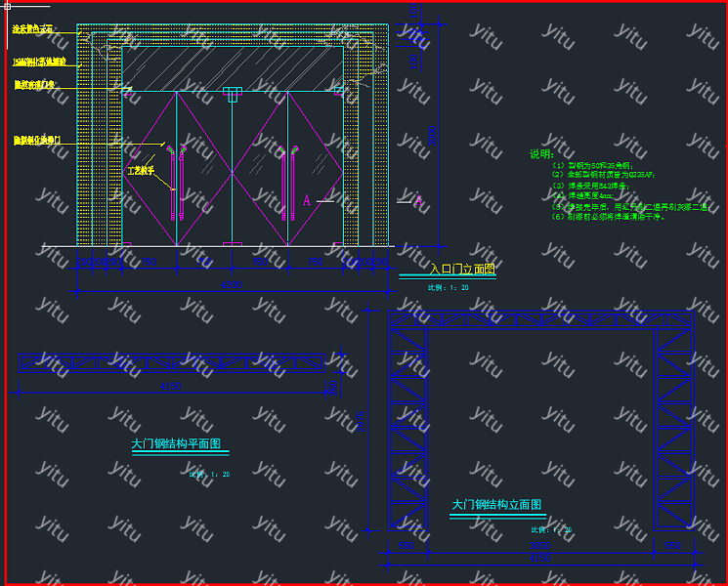Viewport: 728px width, 586px height.
Task: Select the hatched glass transom panel
Action: (x=232, y=67)
